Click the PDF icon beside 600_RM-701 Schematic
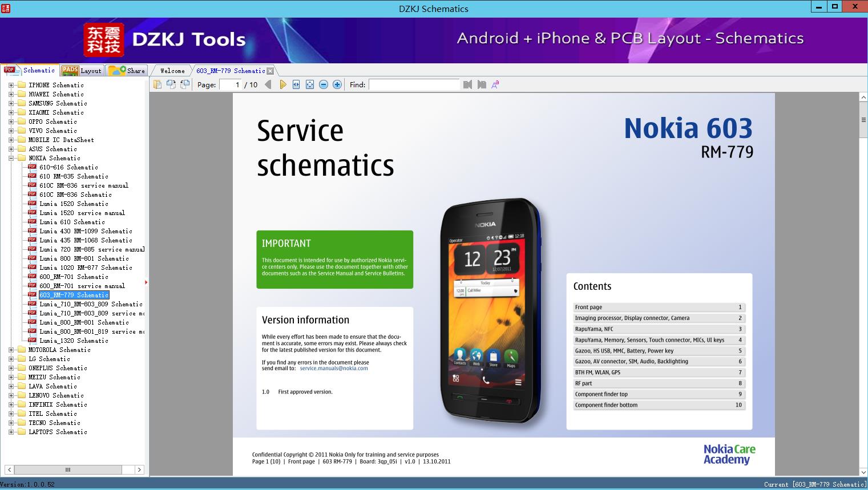868x490 pixels. (33, 277)
